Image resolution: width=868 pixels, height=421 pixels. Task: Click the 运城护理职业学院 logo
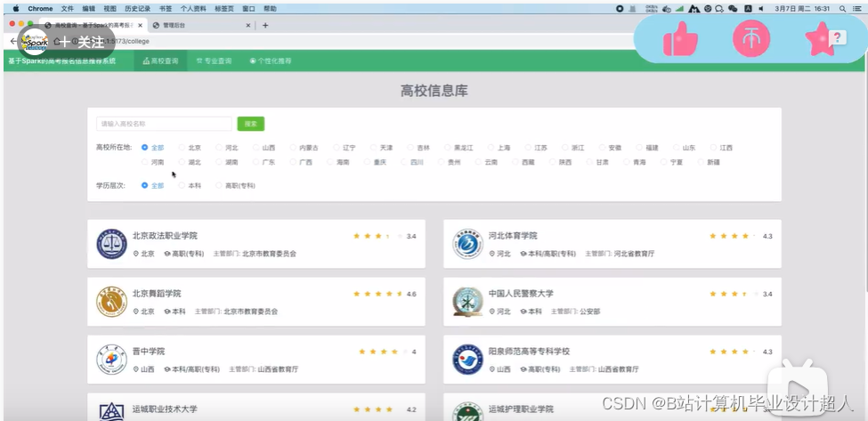(x=467, y=411)
